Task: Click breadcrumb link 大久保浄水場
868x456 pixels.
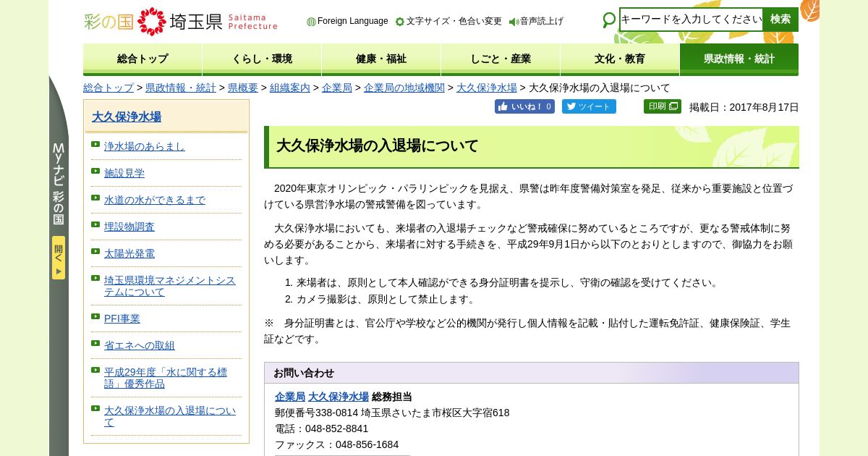Action: tap(487, 88)
